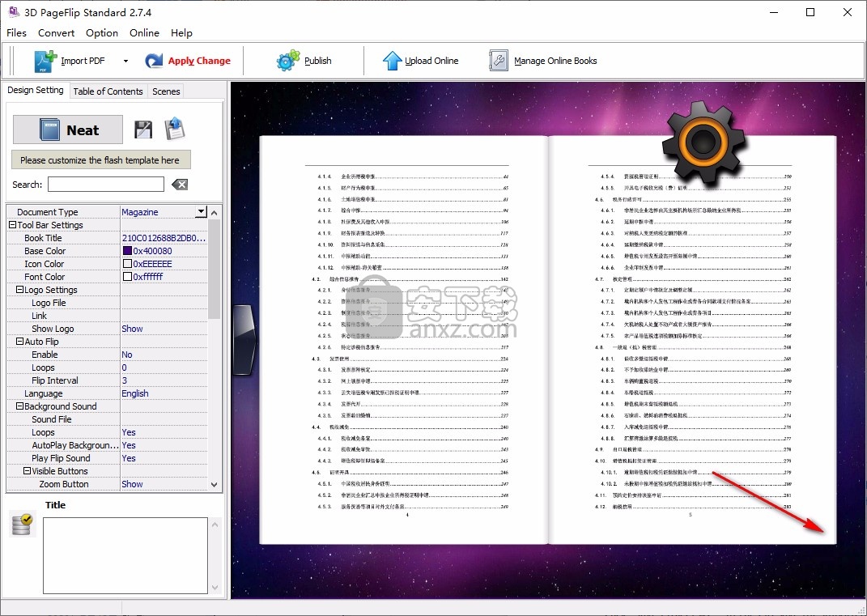Open the Help menu
Viewport: 867px width, 616px height.
tap(181, 32)
